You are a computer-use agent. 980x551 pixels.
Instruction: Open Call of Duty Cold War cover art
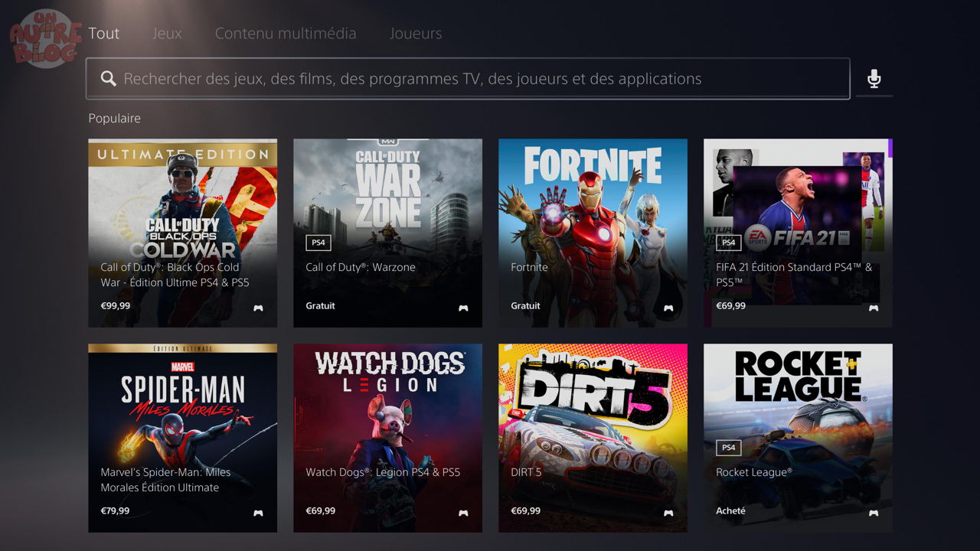183,233
